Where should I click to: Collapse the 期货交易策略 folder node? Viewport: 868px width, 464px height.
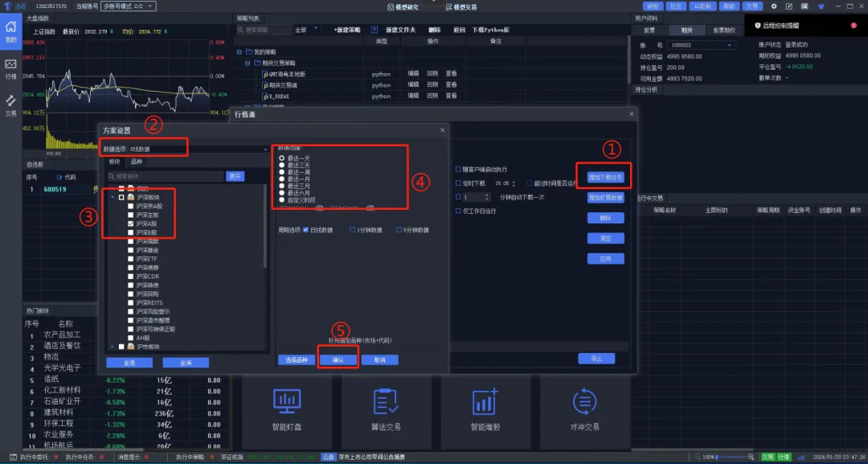coord(248,63)
